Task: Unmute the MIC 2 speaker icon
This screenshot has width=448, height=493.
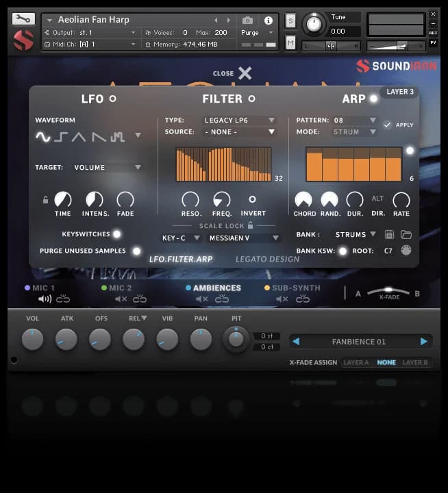Action: tap(121, 299)
